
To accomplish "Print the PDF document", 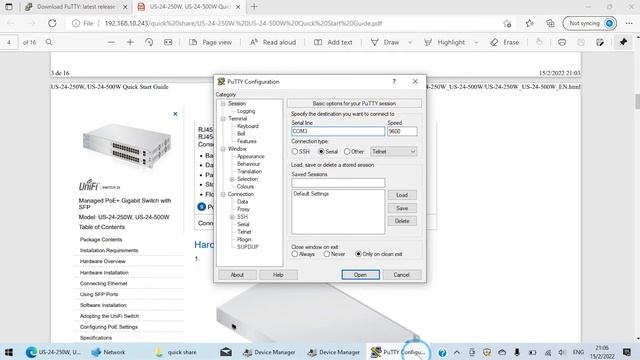I will (x=562, y=42).
